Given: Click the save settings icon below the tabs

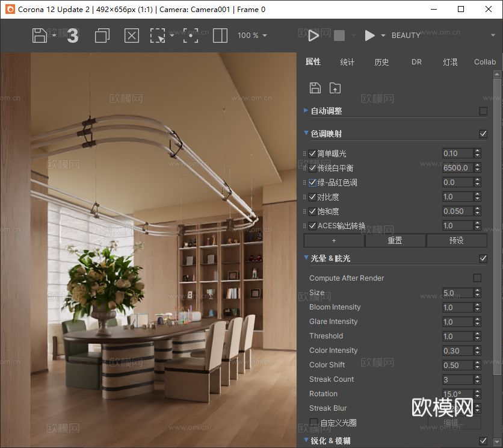Looking at the screenshot, I should point(315,88).
